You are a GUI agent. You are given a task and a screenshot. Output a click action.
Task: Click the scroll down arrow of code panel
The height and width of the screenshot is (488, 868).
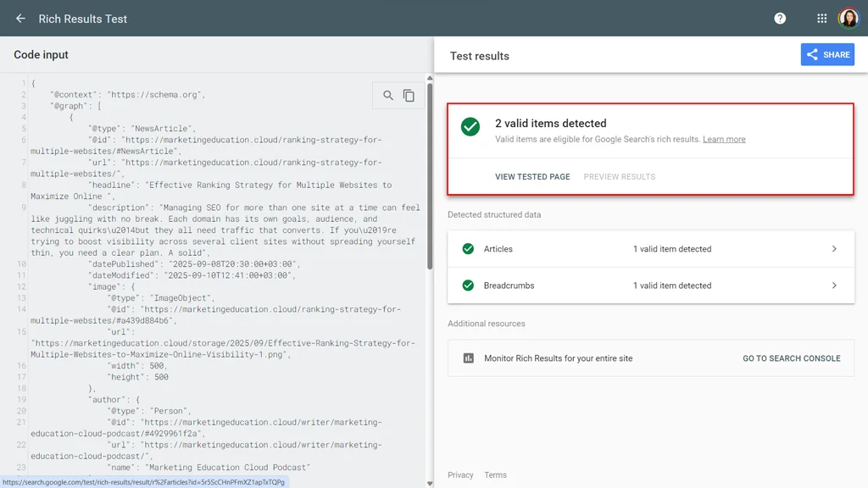click(430, 484)
